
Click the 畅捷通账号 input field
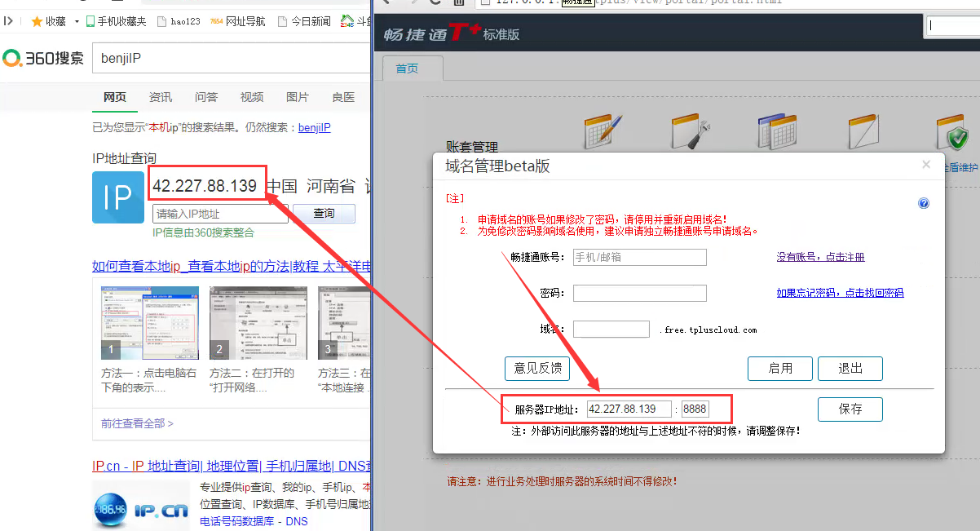point(640,257)
